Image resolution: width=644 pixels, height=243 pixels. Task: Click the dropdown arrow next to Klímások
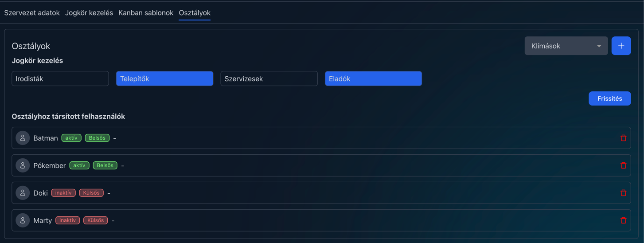pyautogui.click(x=599, y=46)
